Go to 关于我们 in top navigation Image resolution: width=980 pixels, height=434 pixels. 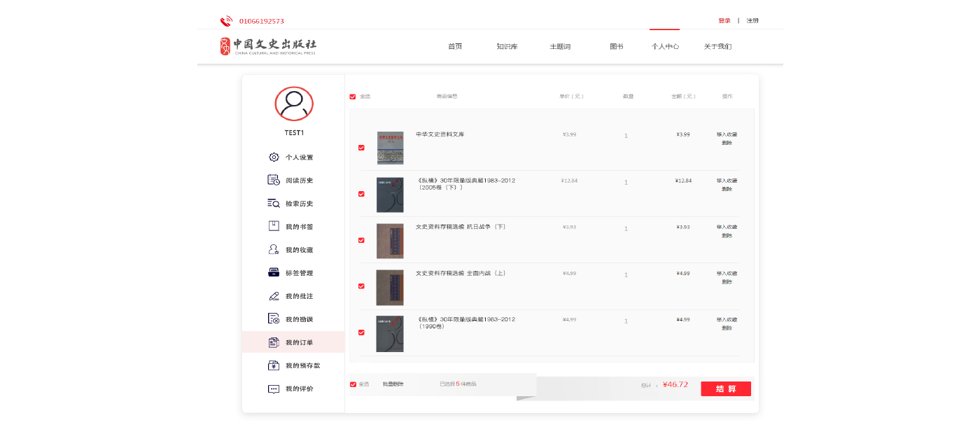tap(717, 47)
